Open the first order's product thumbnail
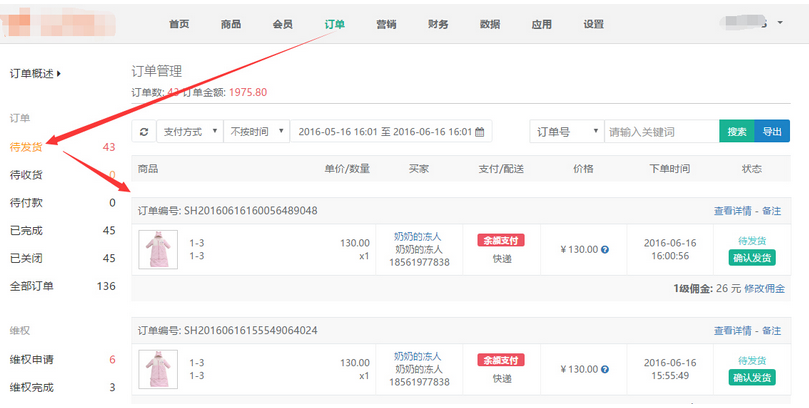809x408 pixels. click(x=157, y=249)
